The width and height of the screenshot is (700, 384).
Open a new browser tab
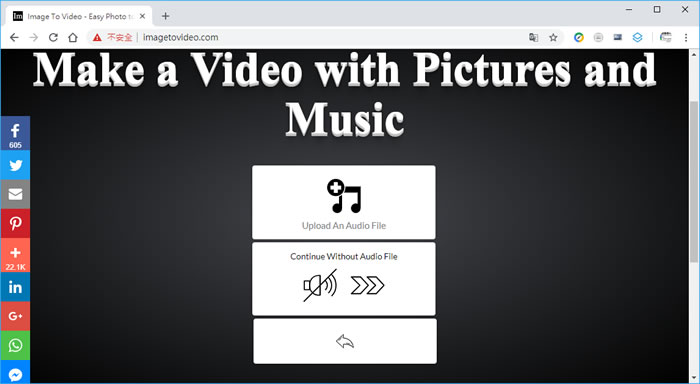pos(166,16)
